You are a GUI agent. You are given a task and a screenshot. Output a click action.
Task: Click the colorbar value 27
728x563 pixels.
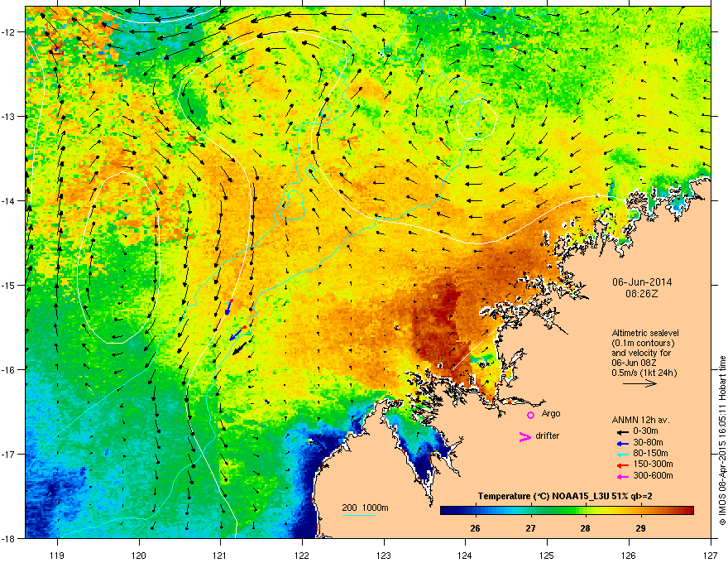[x=530, y=528]
